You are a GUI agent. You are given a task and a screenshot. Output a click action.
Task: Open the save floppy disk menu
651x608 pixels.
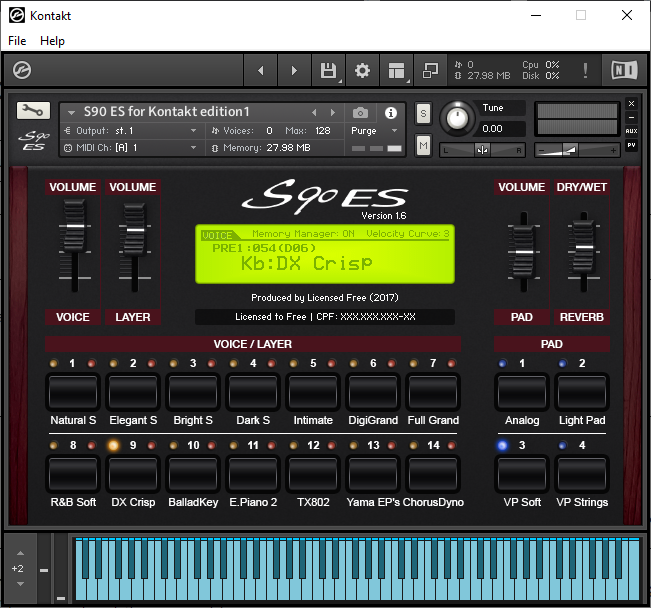[328, 71]
